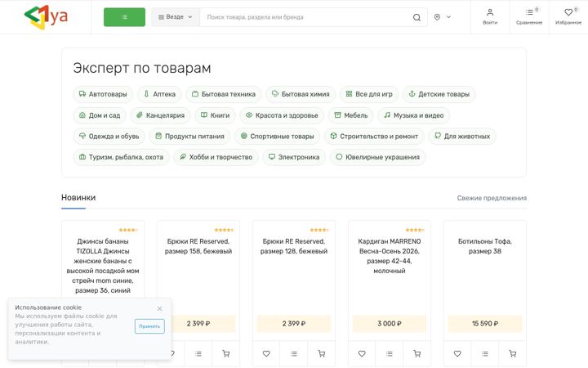Open Избранное favorites heart icon
The image size is (588, 368).
(568, 17)
